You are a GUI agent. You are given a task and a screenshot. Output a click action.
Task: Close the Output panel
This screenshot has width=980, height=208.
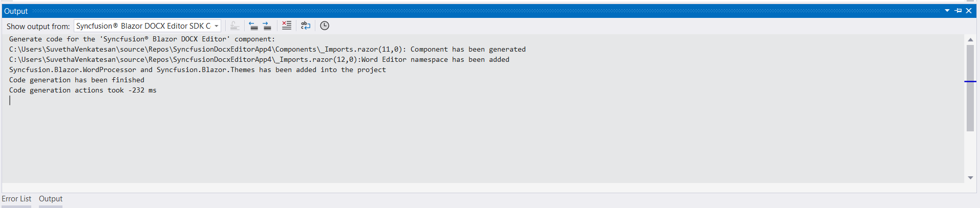coord(969,11)
